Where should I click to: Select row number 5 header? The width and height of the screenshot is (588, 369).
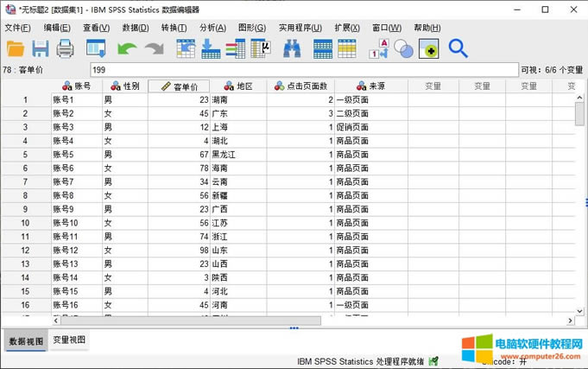pyautogui.click(x=25, y=155)
